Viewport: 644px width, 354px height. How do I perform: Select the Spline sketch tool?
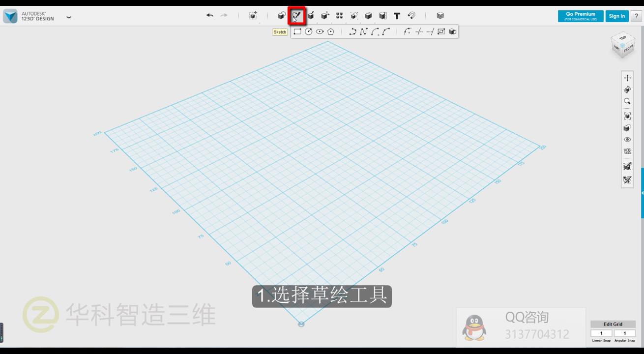[363, 32]
